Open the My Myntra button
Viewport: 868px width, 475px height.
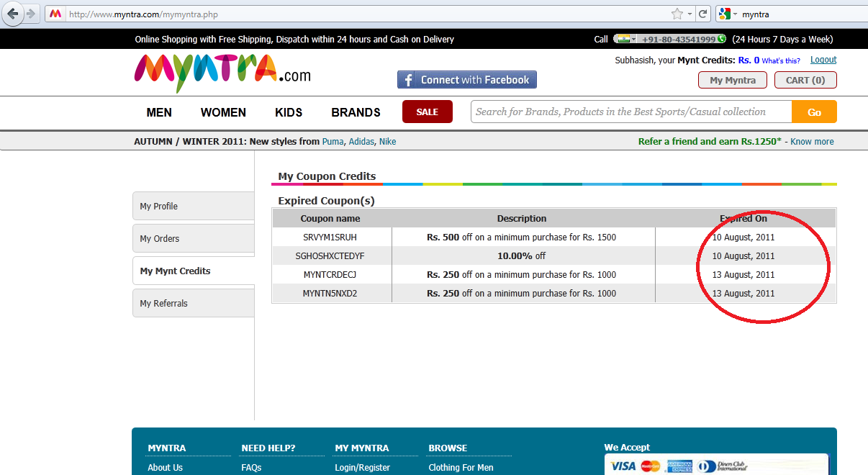733,80
